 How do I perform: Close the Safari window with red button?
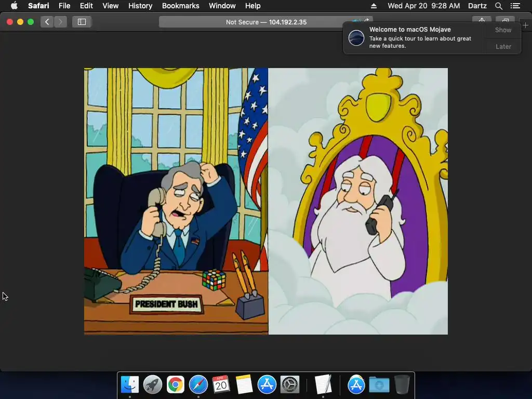pos(10,22)
